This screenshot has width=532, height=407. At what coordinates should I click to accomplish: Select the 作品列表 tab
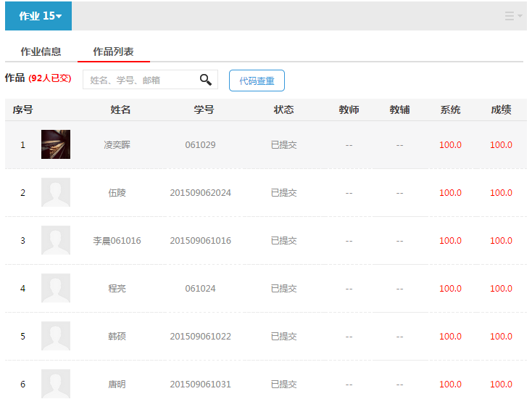[113, 52]
